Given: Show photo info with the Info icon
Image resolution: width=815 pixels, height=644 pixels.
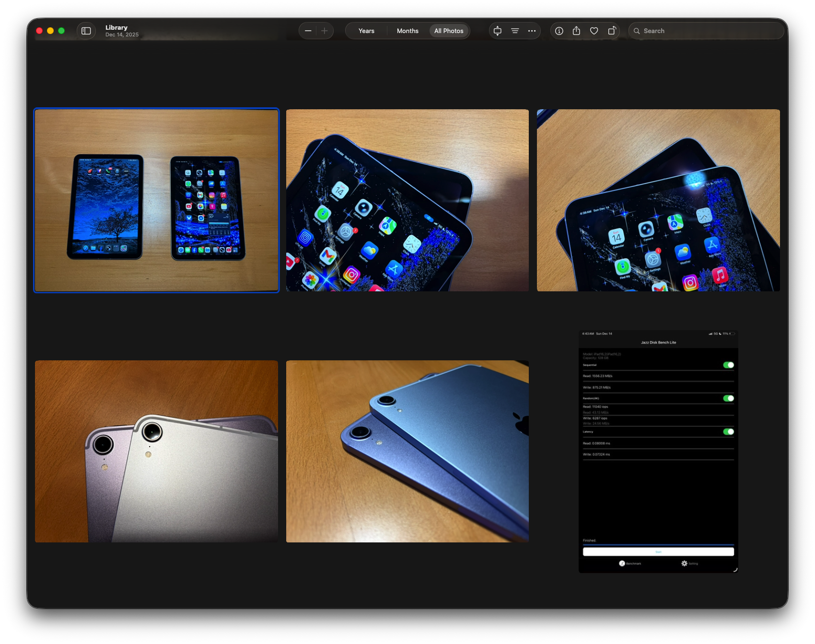Looking at the screenshot, I should [559, 31].
